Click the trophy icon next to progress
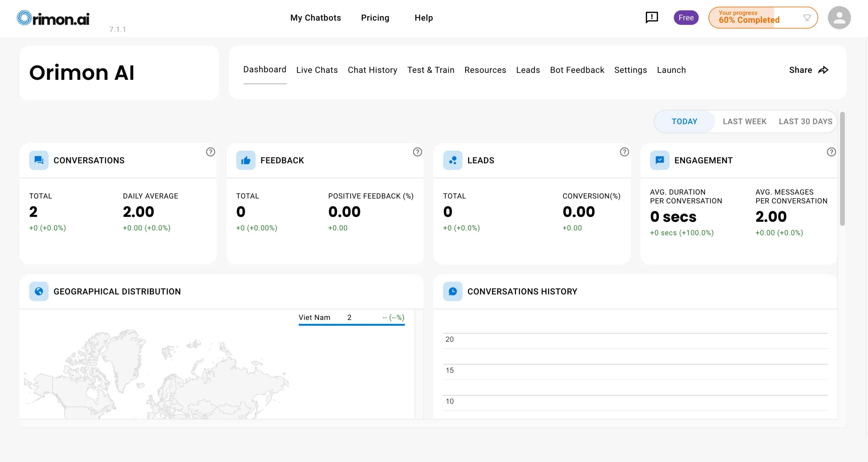The height and width of the screenshot is (462, 868). coord(807,17)
